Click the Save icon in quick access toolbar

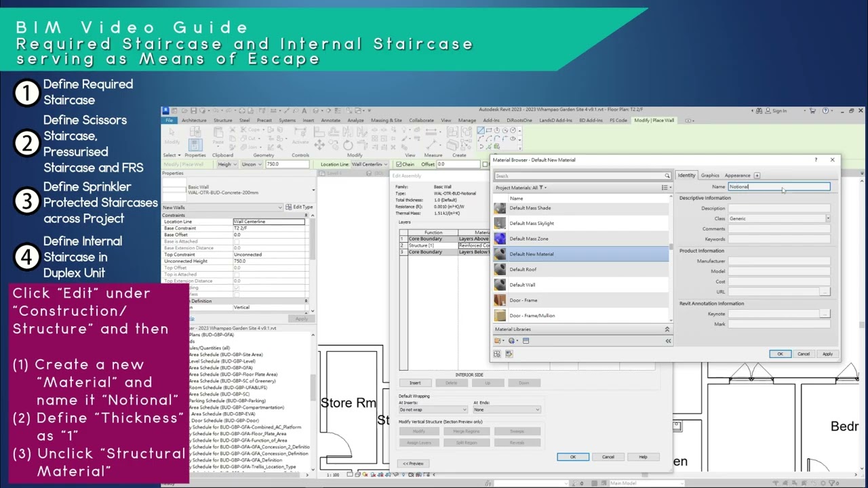[194, 110]
